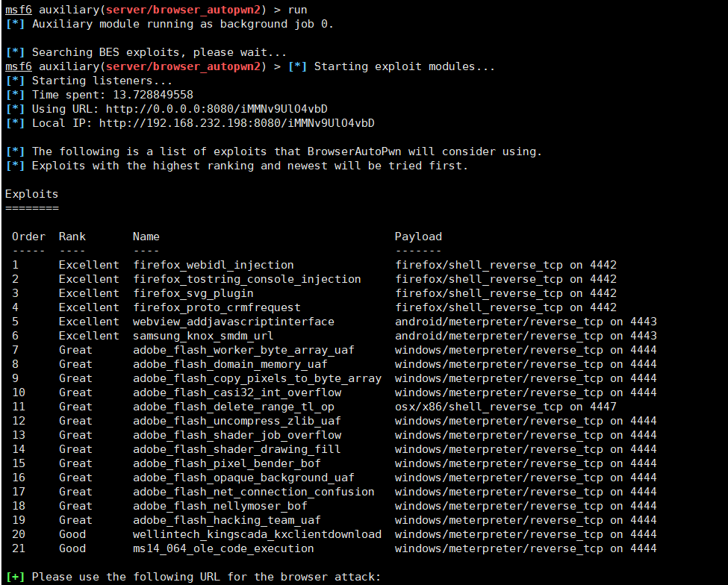Click 'Exploits with the highest ranking' line

250,166
